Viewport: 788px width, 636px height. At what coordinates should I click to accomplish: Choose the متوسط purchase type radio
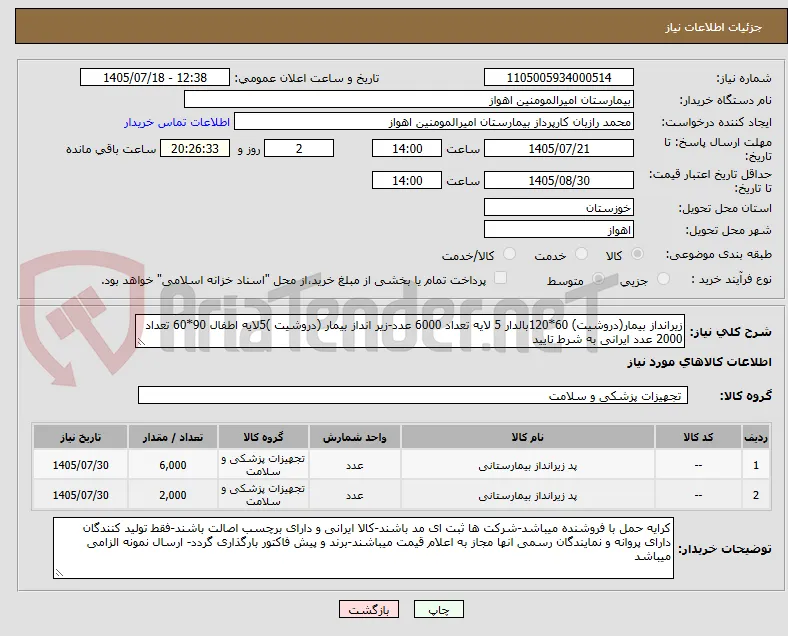598,279
